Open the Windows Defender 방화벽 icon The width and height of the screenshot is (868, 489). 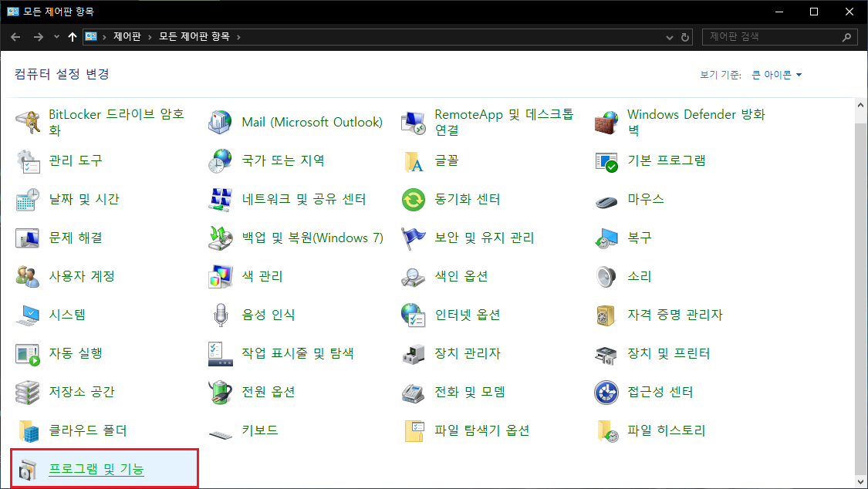tap(606, 122)
